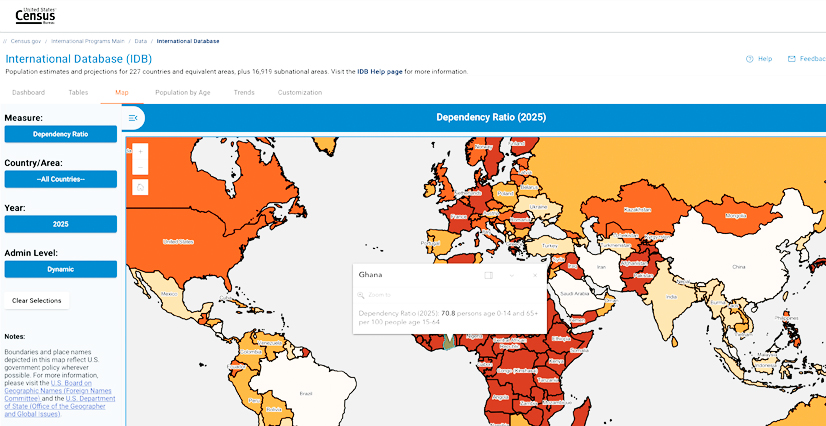Click the Zoom to text in Ghana popup

(x=379, y=295)
